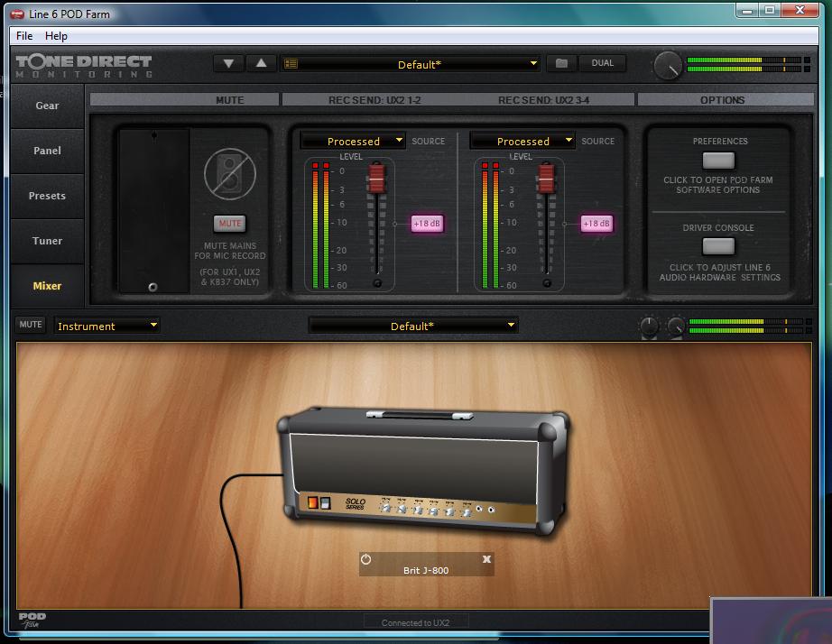
Task: Click the Line 6 title bar icon
Action: point(17,14)
